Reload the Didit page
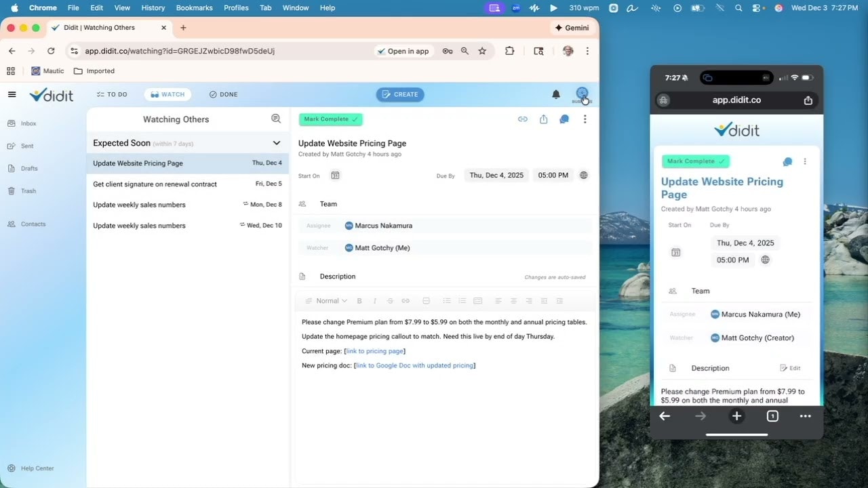This screenshot has width=868, height=488. (51, 51)
